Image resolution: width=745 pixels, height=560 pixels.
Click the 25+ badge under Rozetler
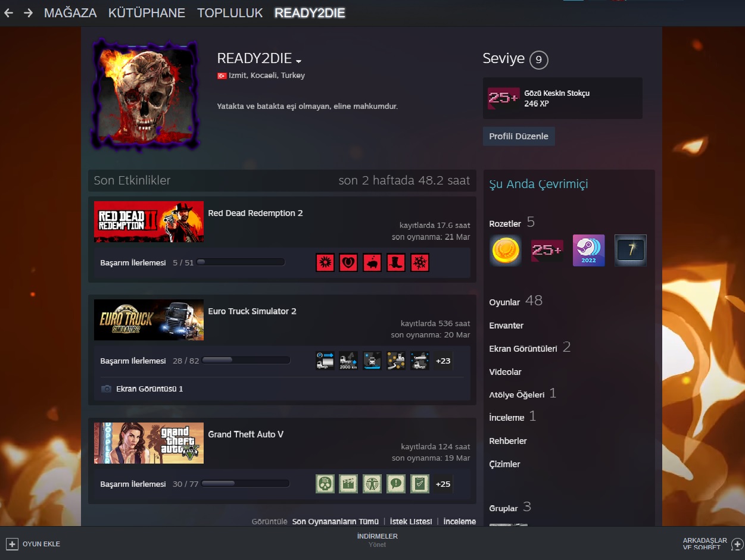pos(547,251)
